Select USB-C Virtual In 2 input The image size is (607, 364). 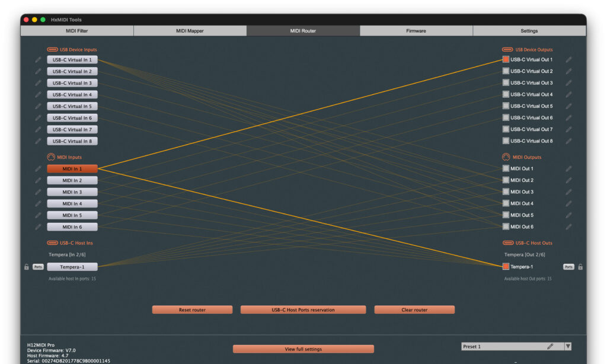pyautogui.click(x=72, y=71)
